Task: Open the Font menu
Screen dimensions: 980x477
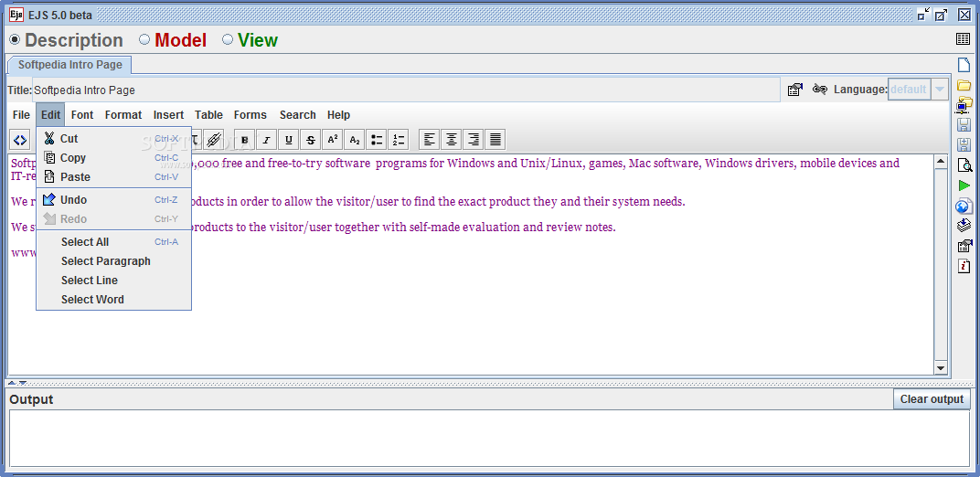Action: pyautogui.click(x=82, y=115)
